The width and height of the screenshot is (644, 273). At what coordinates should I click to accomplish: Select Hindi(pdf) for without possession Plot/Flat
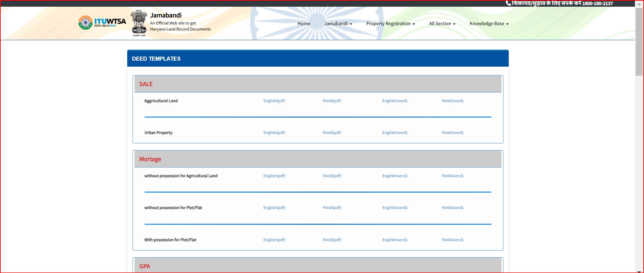332,208
